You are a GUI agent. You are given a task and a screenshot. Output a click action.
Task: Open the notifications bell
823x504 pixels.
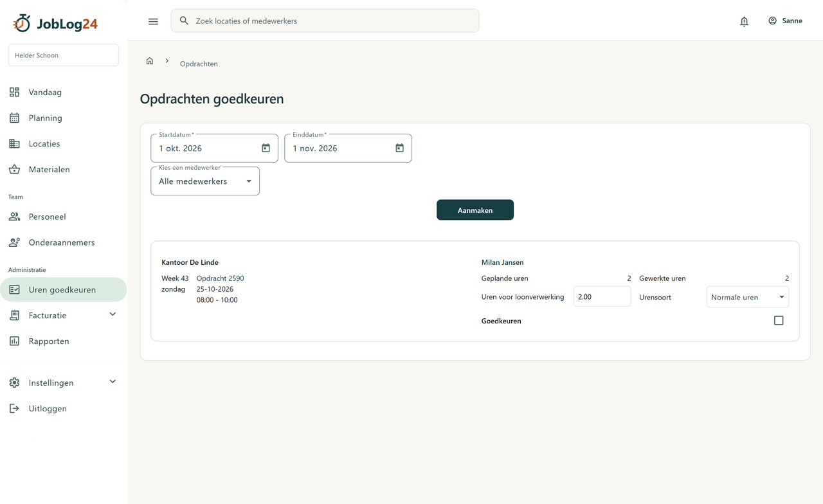tap(744, 21)
